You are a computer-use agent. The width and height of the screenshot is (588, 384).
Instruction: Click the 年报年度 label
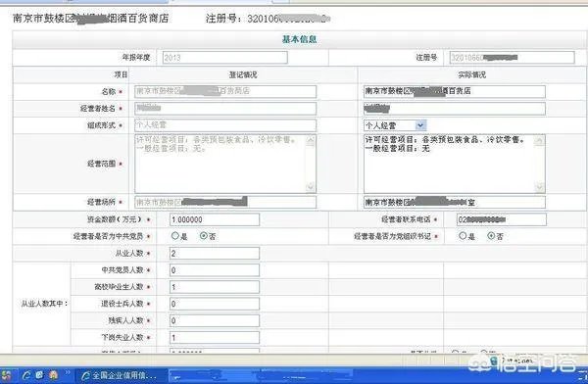point(136,58)
